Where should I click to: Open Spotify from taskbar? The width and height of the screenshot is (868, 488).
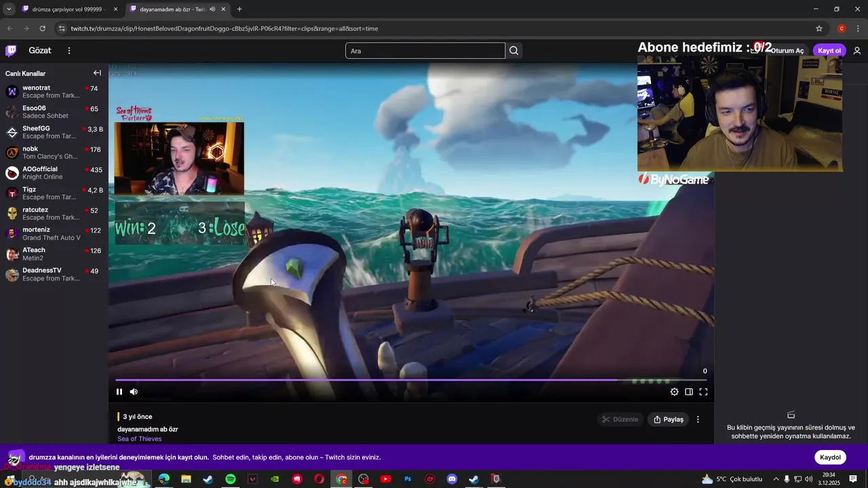coord(231,479)
